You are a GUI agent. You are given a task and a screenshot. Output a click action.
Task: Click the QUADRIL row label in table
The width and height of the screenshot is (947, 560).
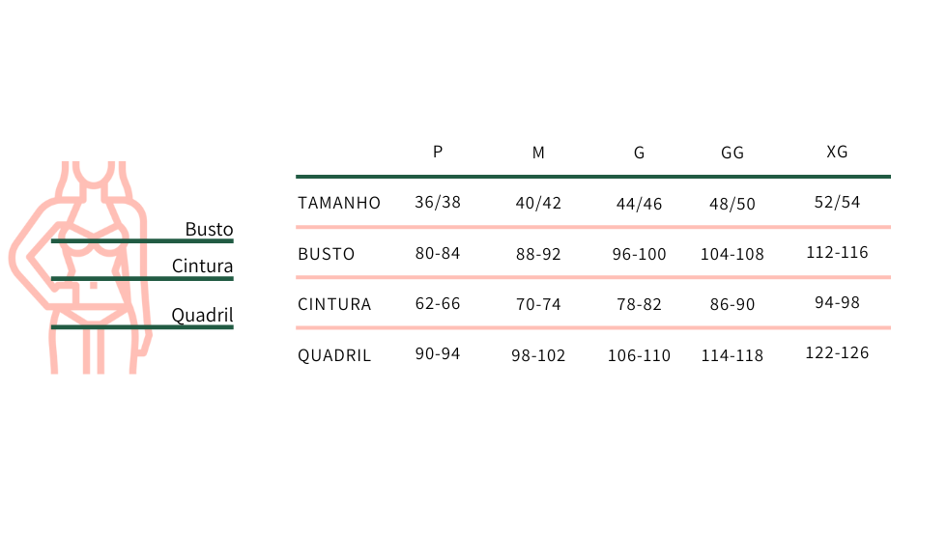334,355
